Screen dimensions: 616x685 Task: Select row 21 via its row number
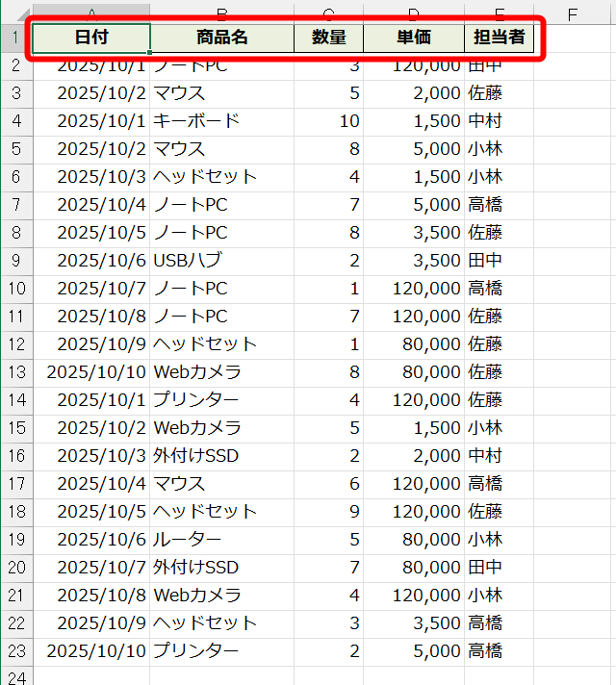16,596
